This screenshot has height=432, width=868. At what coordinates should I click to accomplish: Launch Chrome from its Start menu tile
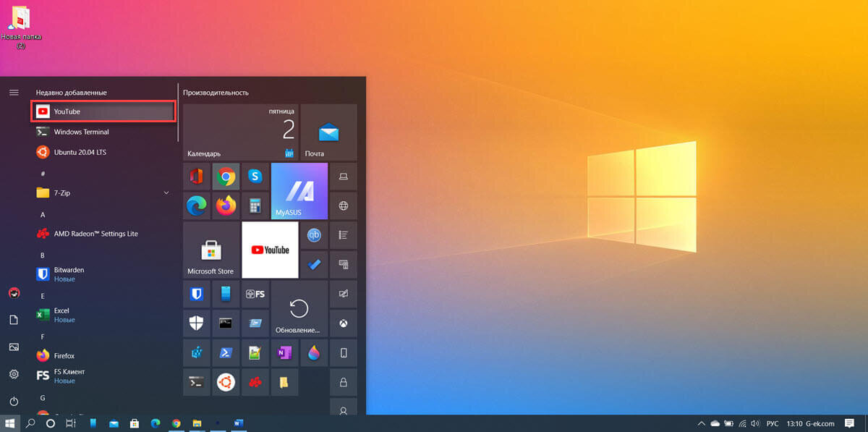(226, 176)
